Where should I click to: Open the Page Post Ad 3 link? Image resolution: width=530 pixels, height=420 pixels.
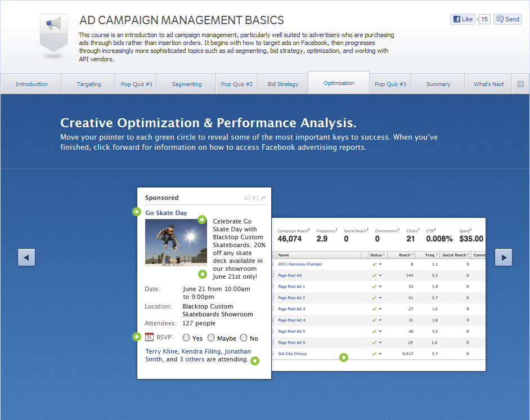pyautogui.click(x=291, y=309)
